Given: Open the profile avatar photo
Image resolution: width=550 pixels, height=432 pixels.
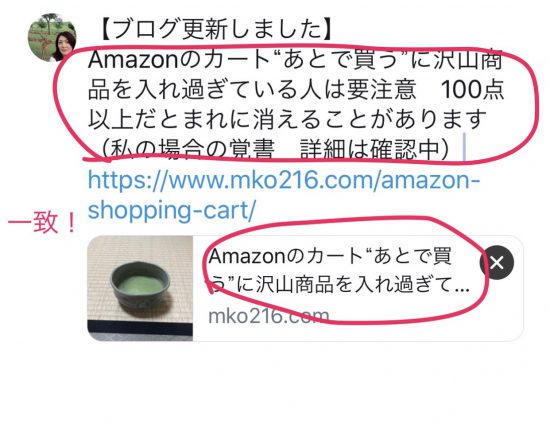Looking at the screenshot, I should pyautogui.click(x=52, y=38).
